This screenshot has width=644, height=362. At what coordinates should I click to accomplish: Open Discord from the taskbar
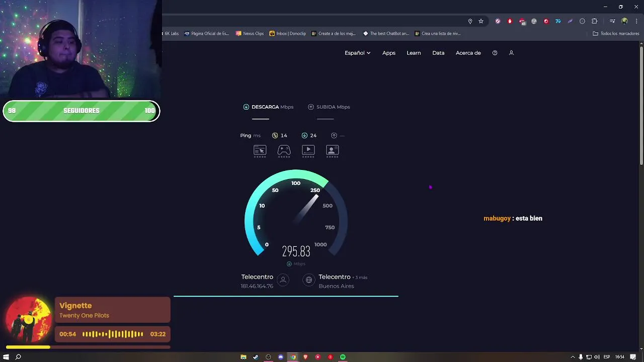click(x=281, y=357)
